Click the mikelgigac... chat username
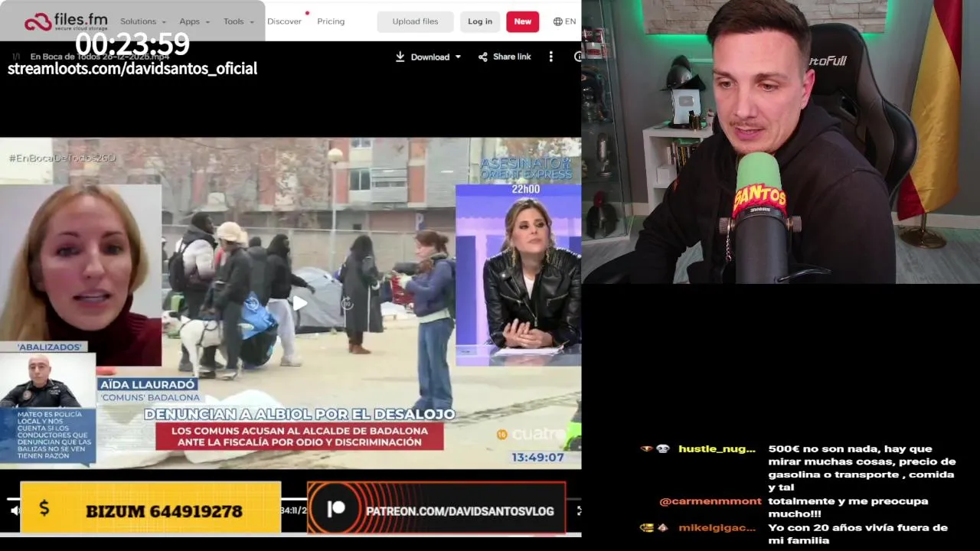980x551 pixels. click(717, 528)
